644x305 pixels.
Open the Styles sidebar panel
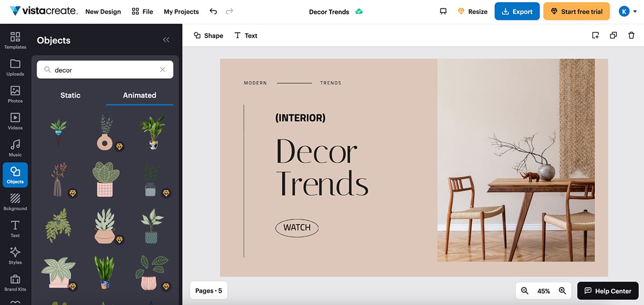point(15,256)
